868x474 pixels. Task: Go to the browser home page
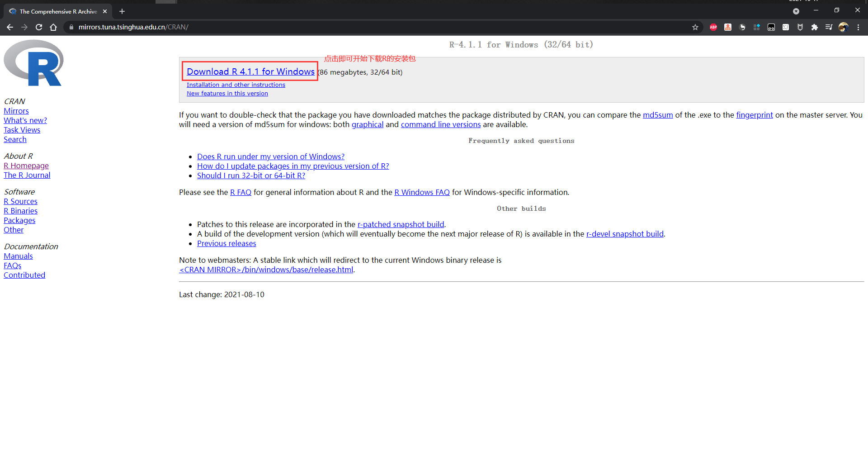[53, 27]
